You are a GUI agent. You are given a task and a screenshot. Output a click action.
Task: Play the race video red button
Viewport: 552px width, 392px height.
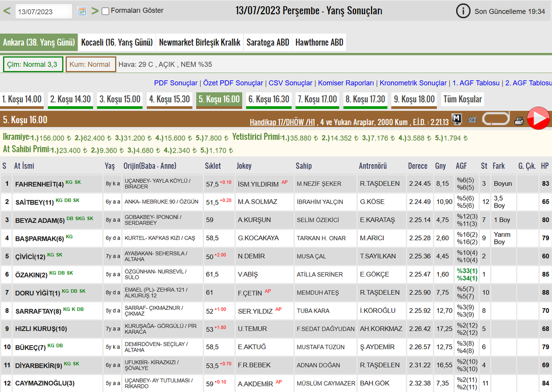pos(538,119)
